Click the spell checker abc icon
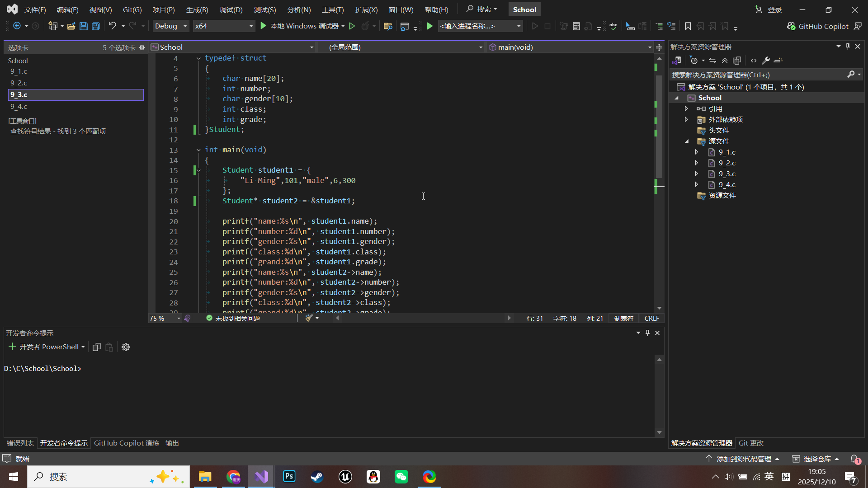This screenshot has width=868, height=488. [x=613, y=26]
